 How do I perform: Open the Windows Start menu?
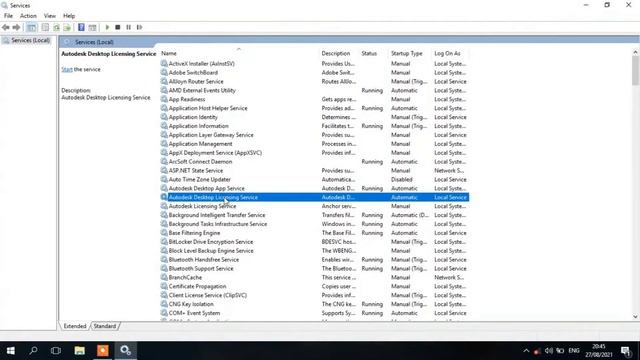point(11,351)
